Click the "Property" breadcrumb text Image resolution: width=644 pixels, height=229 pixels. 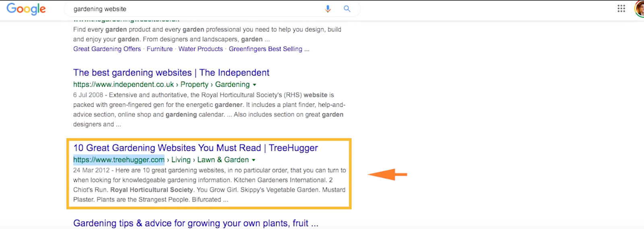coord(194,84)
